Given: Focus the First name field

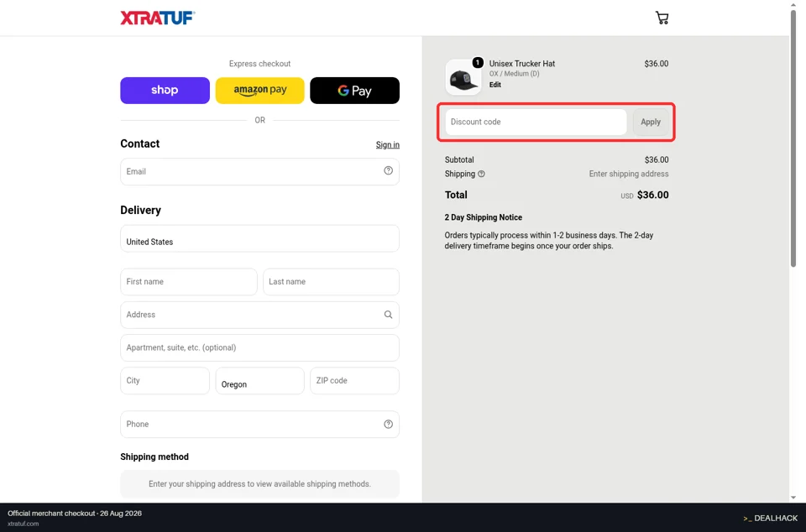Looking at the screenshot, I should [189, 281].
